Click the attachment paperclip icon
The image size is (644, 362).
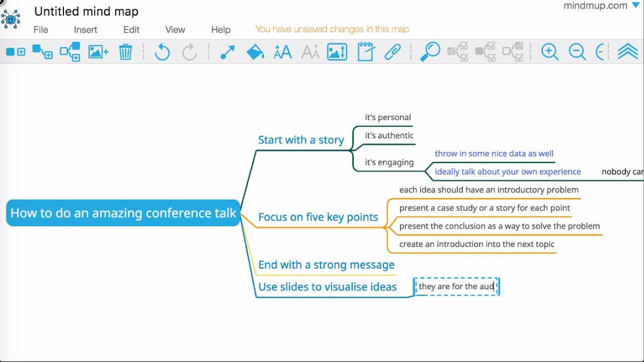click(x=393, y=51)
